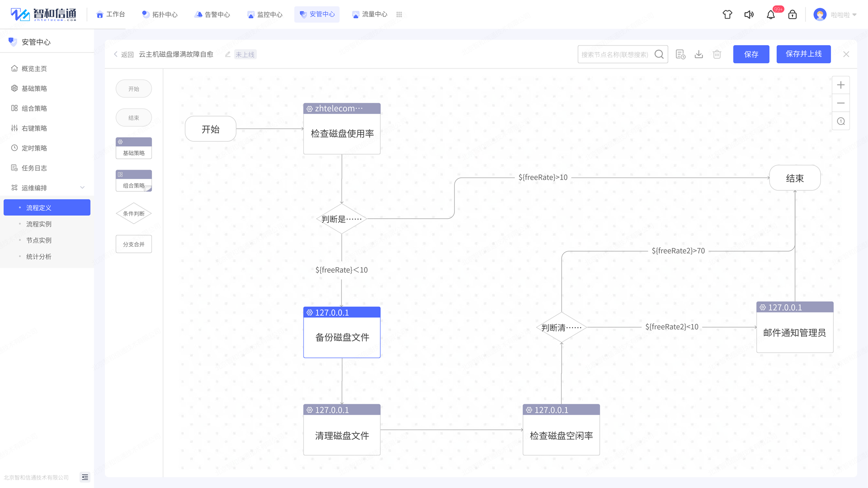868x488 pixels.
Task: Pick the 条件判断 diamond palette node
Action: tap(134, 213)
